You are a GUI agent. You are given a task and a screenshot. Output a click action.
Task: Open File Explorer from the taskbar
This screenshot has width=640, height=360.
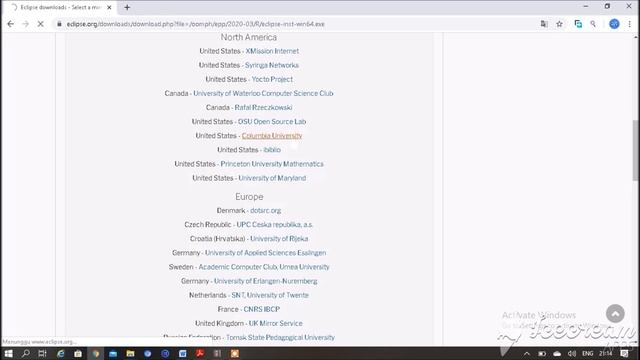point(130,353)
